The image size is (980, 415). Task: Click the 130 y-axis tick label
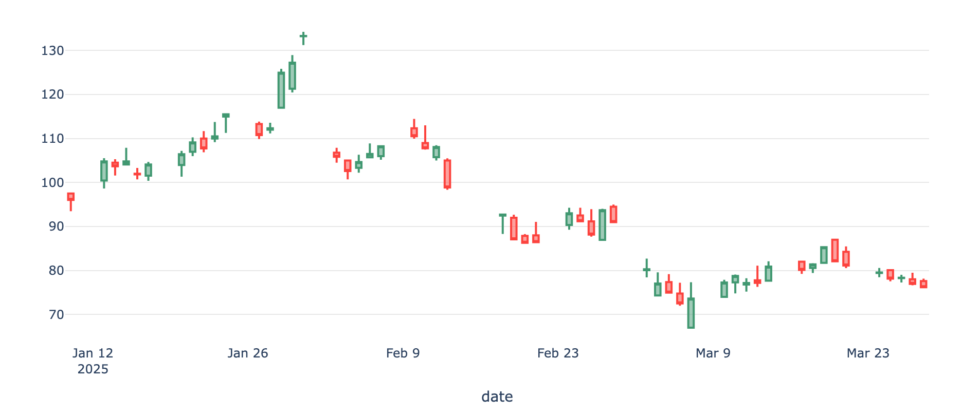point(53,51)
